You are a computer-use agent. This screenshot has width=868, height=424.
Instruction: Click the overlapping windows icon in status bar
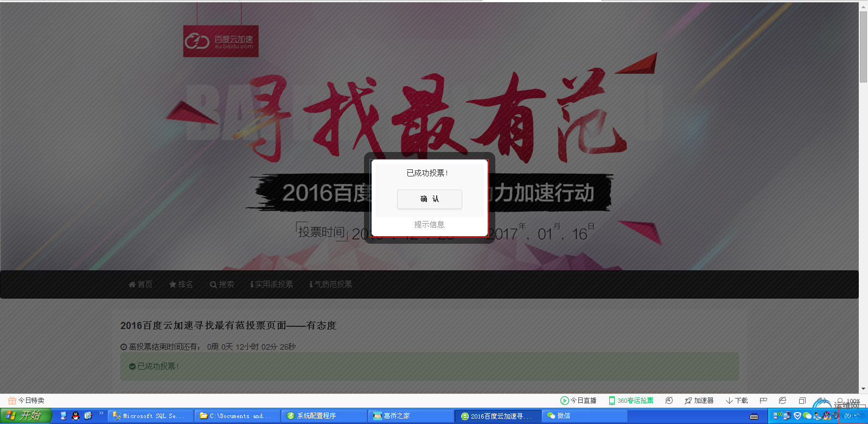point(802,401)
